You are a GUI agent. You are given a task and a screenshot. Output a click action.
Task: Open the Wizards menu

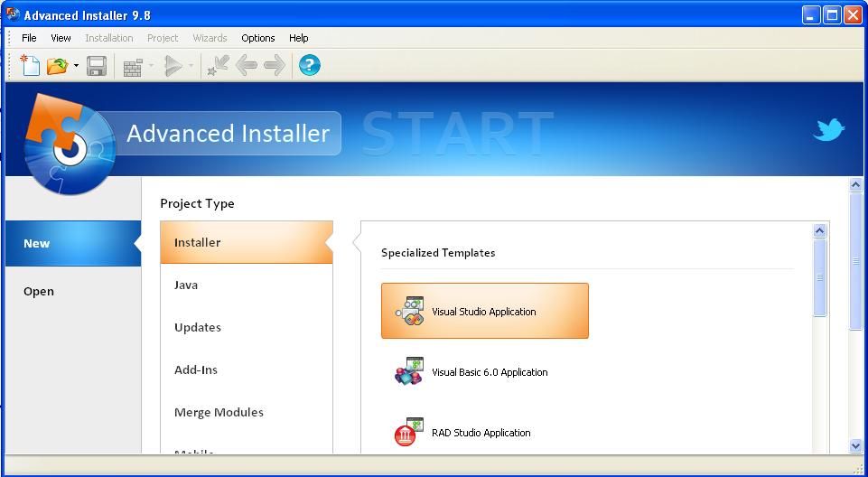tap(210, 38)
